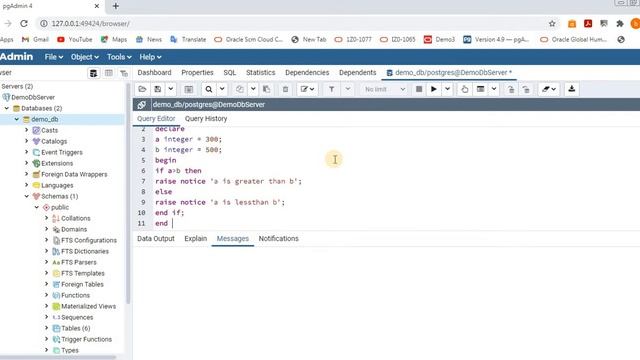Switch to the Dashboard tab

(154, 72)
